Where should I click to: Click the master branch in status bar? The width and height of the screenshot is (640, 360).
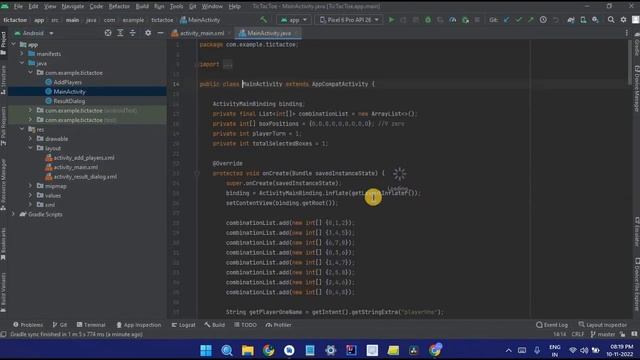[x=603, y=334]
